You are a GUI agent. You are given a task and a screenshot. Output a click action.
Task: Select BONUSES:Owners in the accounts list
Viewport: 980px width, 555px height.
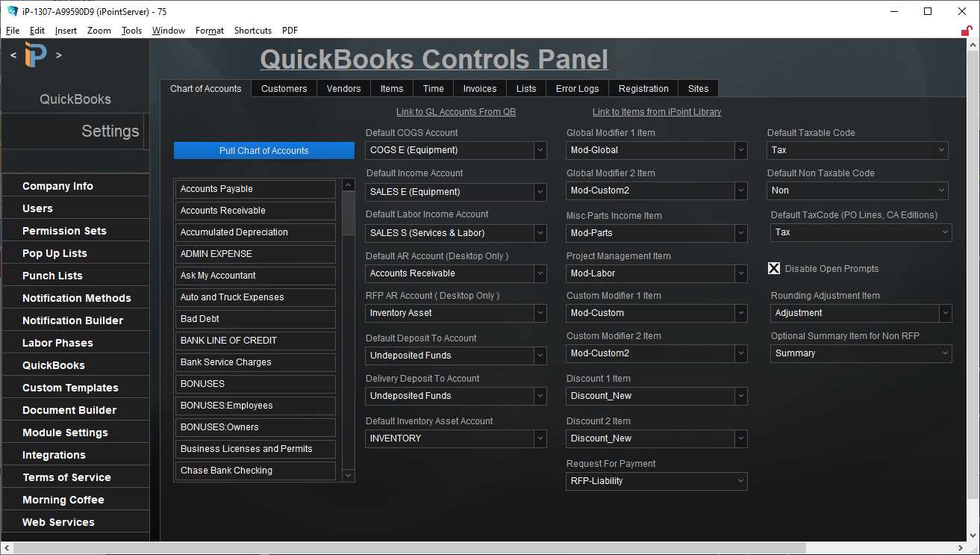[255, 427]
